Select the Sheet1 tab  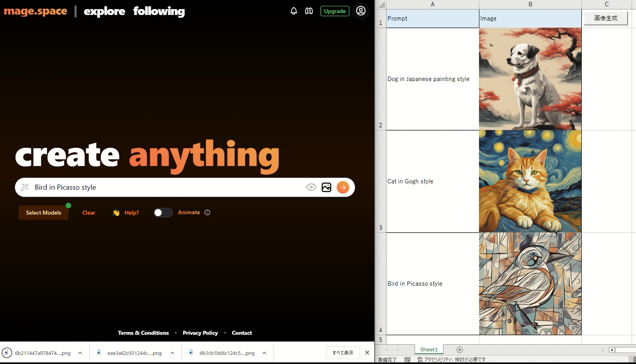tap(429, 349)
